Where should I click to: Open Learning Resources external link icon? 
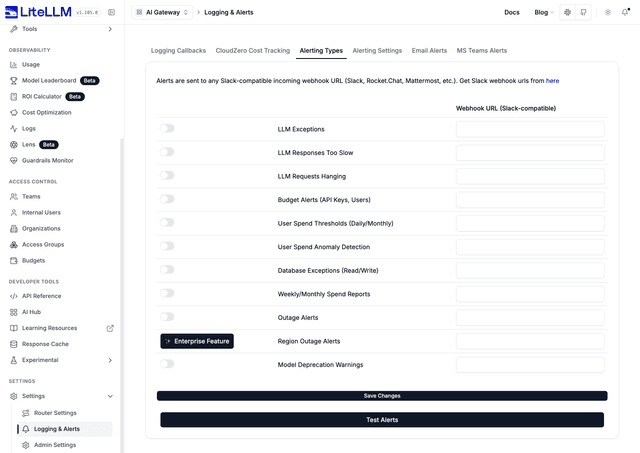[x=110, y=328]
